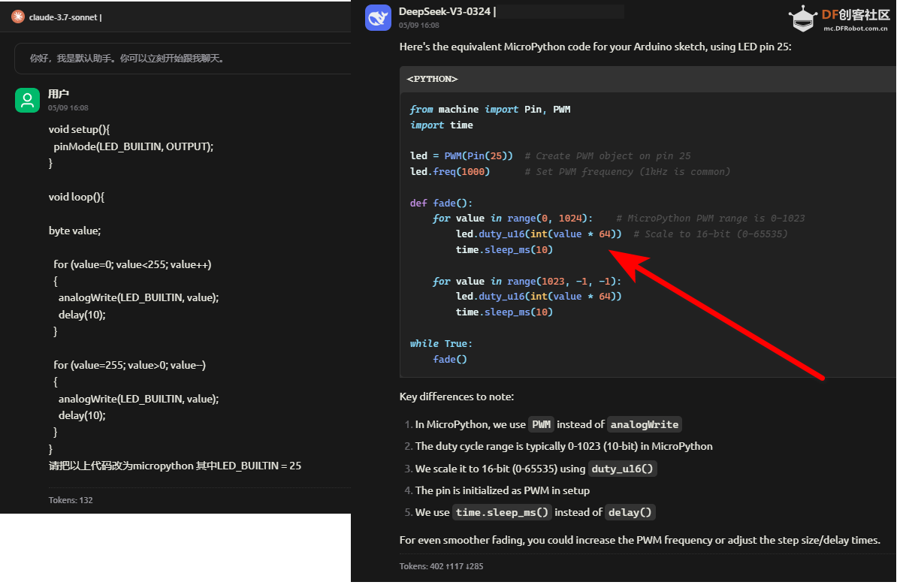Click the 'Key differences to note:' heading
Image resolution: width=903 pixels, height=588 pixels.
coord(457,397)
